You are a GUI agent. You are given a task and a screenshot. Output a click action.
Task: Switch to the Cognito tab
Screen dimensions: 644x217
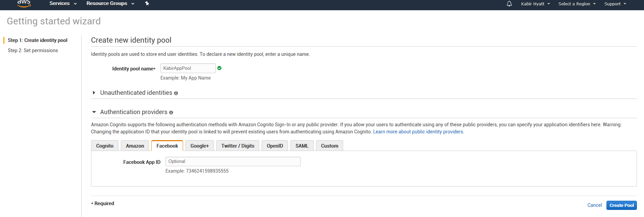[x=105, y=146]
